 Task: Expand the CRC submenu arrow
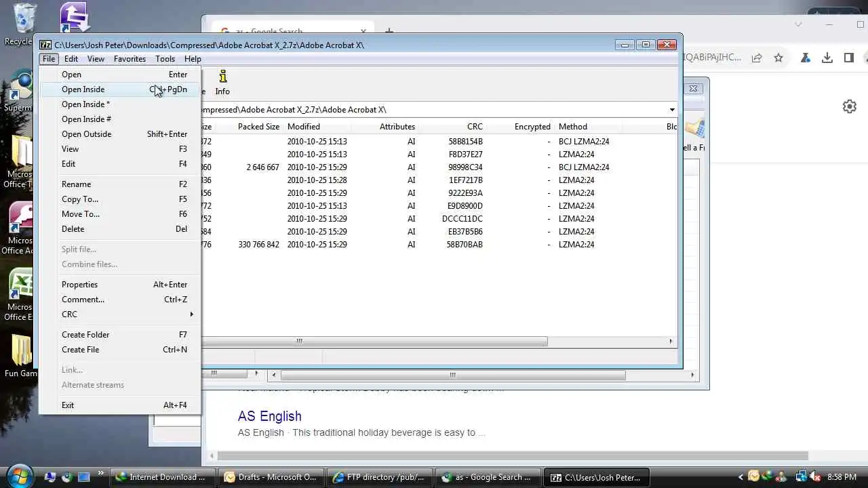pos(191,314)
